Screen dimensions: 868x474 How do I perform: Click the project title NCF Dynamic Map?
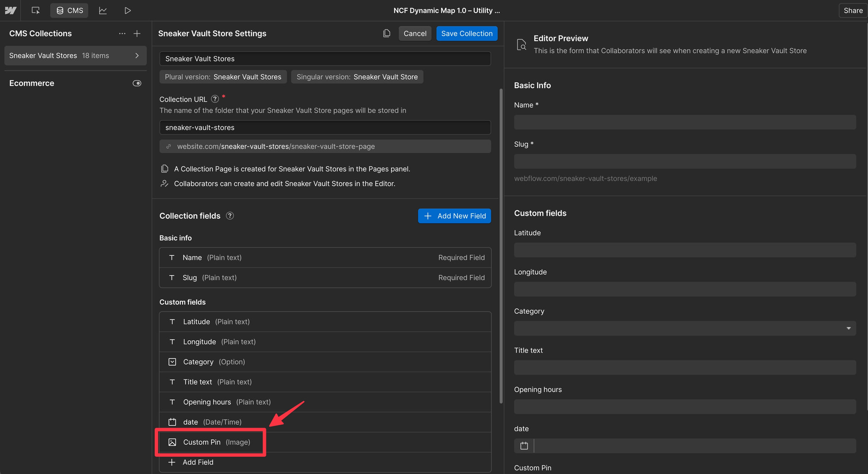(447, 10)
